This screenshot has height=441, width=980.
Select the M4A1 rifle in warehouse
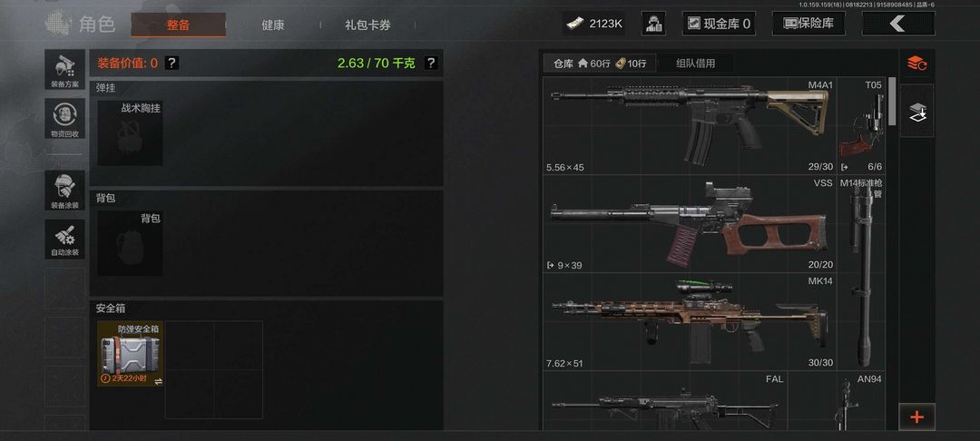[x=690, y=125]
